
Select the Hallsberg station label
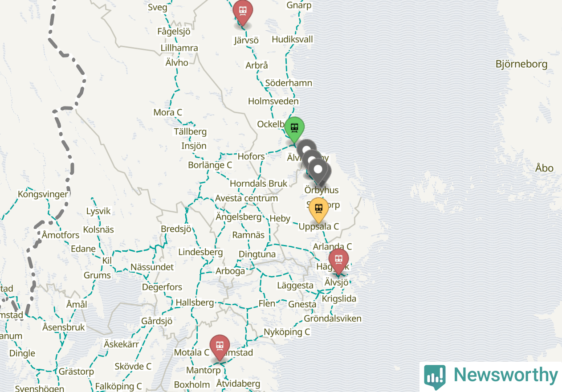coord(195,302)
